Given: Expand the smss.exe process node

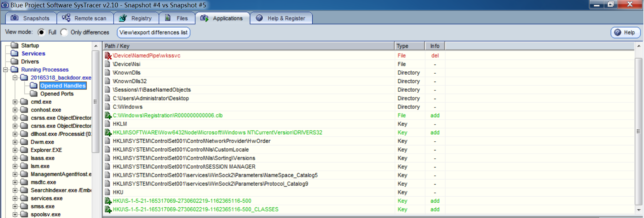Looking at the screenshot, I should click(x=15, y=206).
